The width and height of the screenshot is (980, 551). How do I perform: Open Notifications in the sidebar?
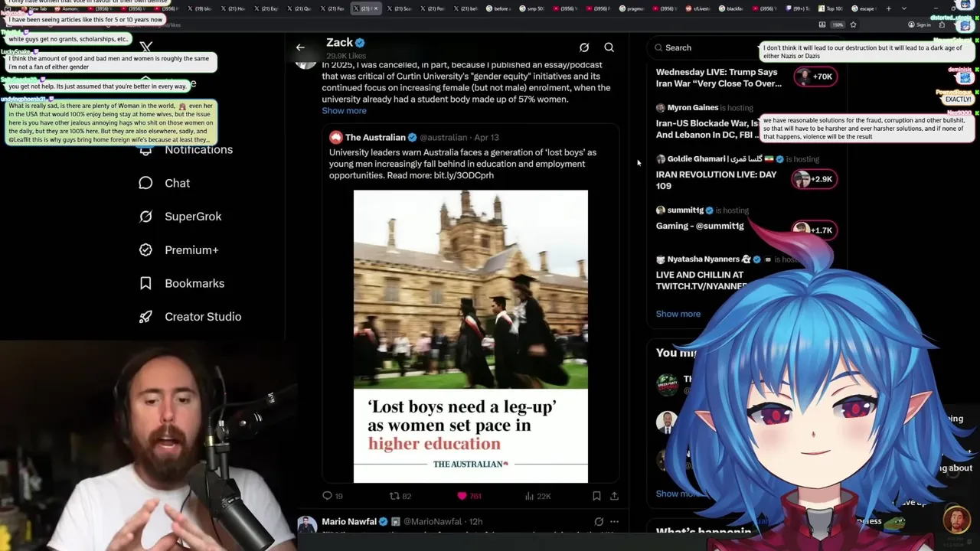[198, 149]
